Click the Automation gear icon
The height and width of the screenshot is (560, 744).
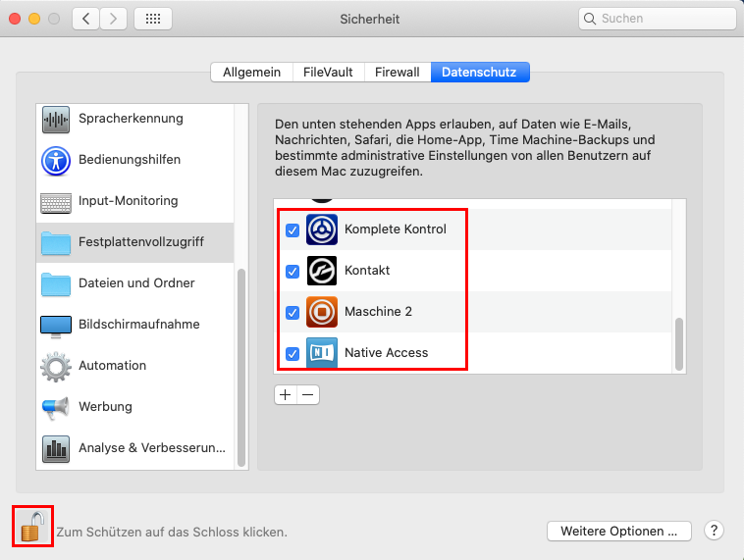click(56, 367)
